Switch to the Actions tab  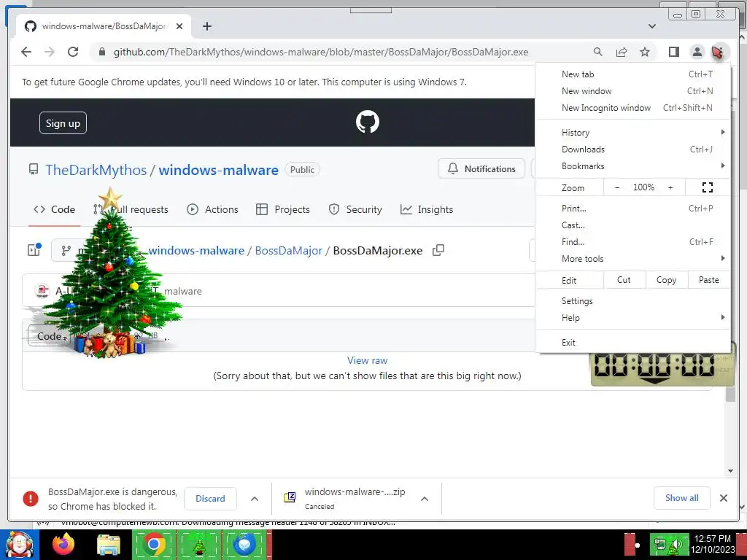click(x=212, y=209)
